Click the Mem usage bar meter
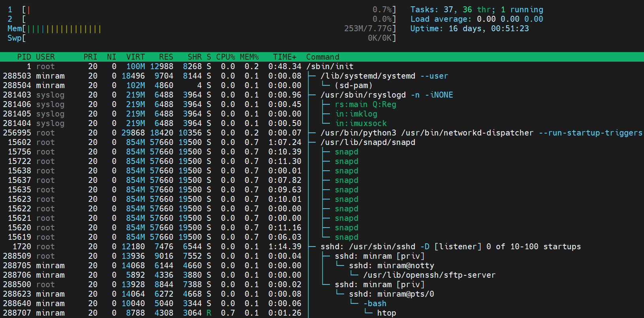The height and width of the screenshot is (318, 644). coord(202,28)
